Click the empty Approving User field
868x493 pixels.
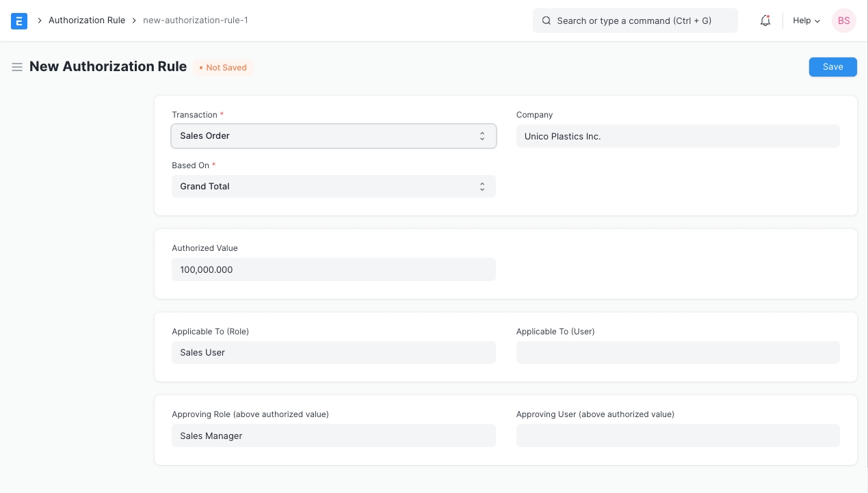(x=677, y=436)
